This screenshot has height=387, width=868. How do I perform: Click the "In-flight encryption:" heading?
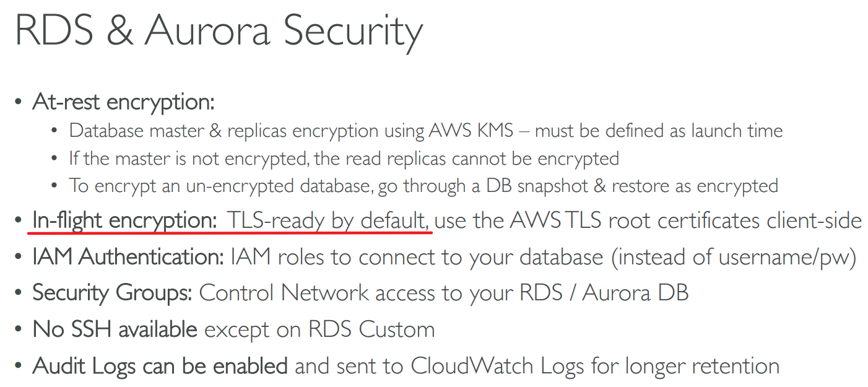[124, 220]
